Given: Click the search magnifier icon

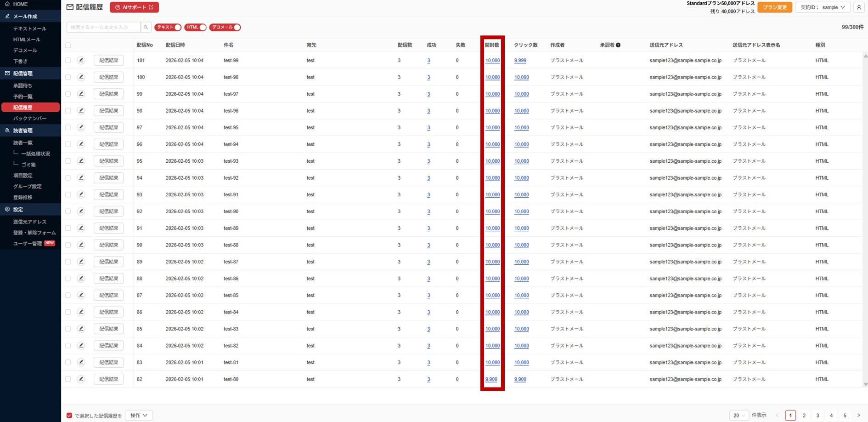Looking at the screenshot, I should pyautogui.click(x=146, y=28).
